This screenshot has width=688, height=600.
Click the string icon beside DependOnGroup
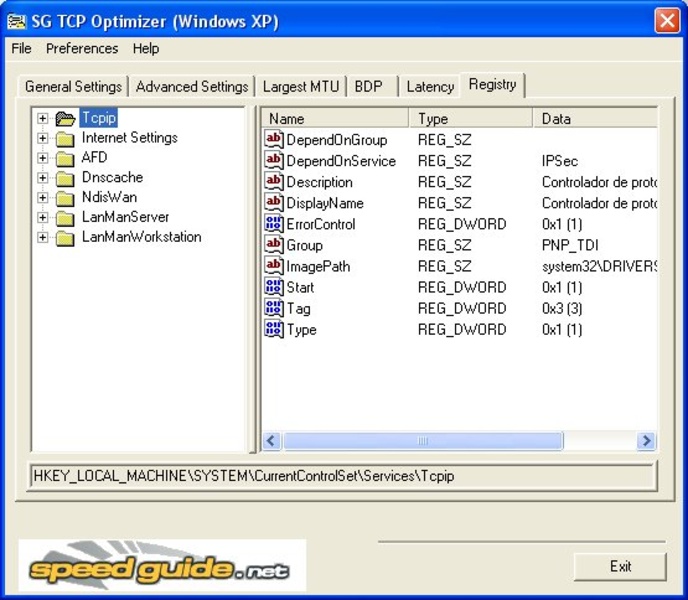coord(274,140)
